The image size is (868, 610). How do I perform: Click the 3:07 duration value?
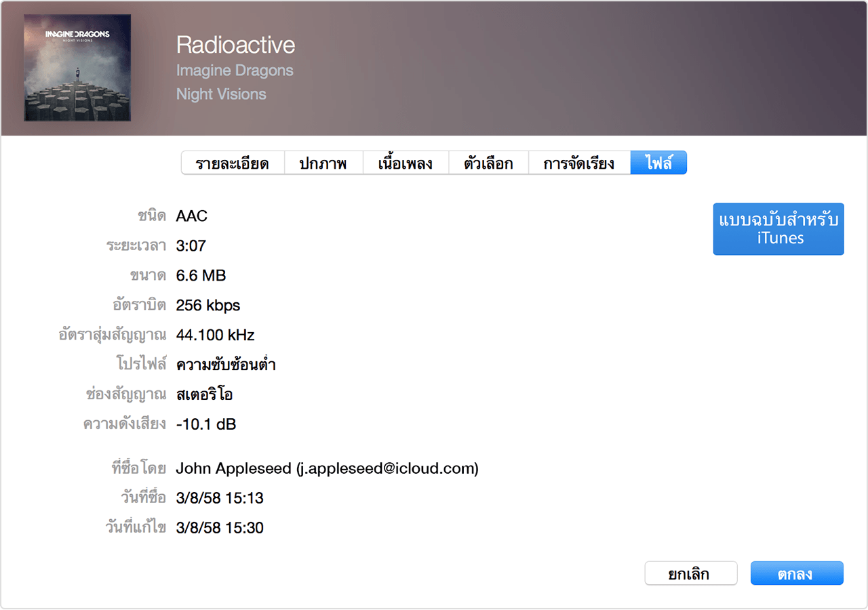pyautogui.click(x=191, y=246)
